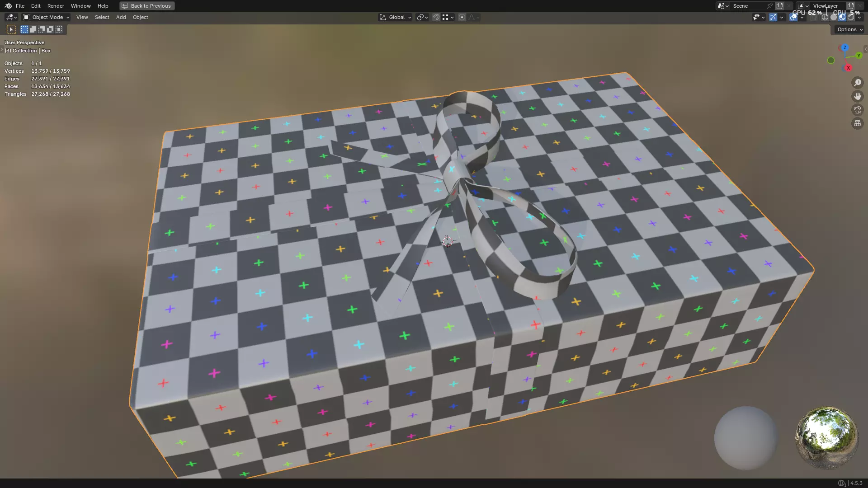Switch to Wireframe viewport shading
Screen dimensions: 868x488
(x=825, y=17)
